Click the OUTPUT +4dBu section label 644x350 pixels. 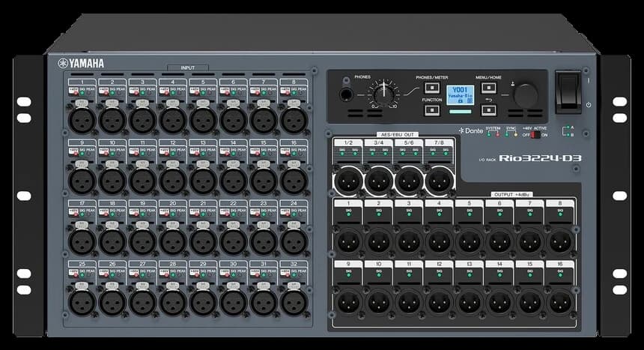pyautogui.click(x=512, y=195)
